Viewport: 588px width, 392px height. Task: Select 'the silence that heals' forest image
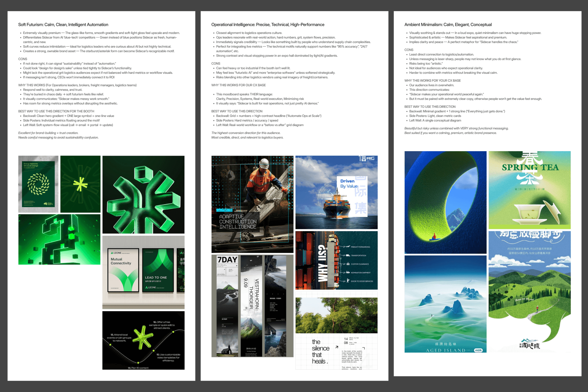[336, 330]
